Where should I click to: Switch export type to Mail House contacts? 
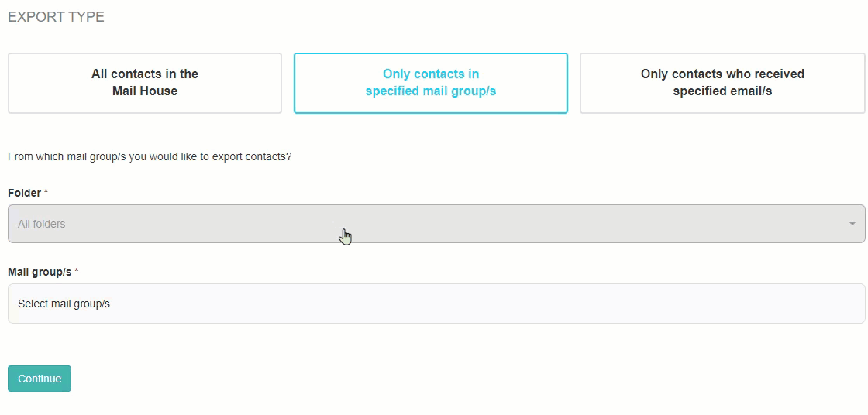[x=144, y=83]
